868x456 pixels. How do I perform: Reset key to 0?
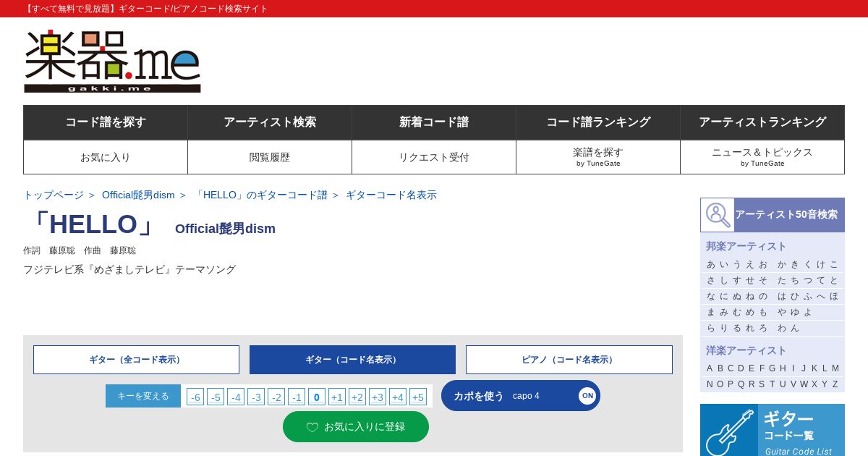(x=317, y=397)
